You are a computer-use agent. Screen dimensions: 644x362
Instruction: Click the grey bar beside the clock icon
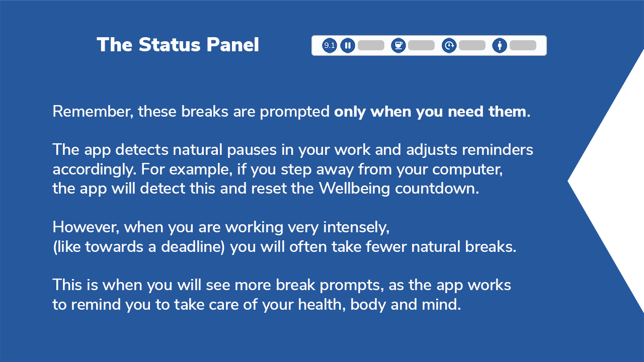(x=472, y=46)
